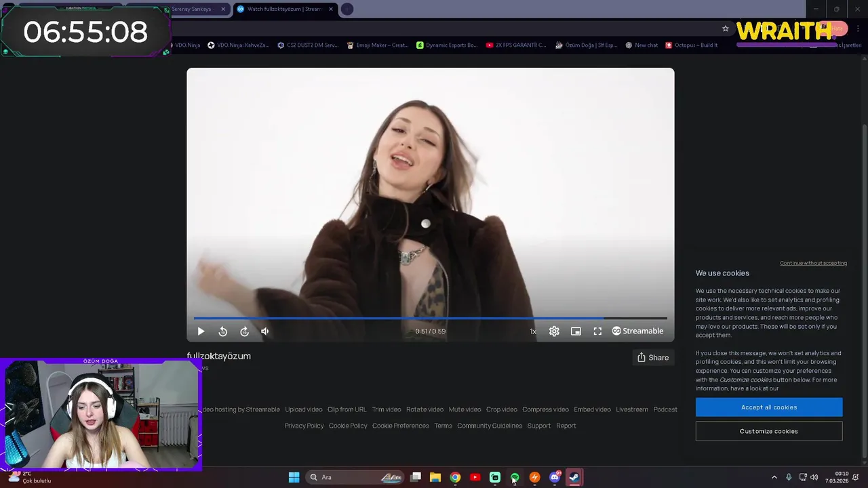The width and height of the screenshot is (868, 488).
Task: Open Steam from taskbar
Action: coord(574,477)
